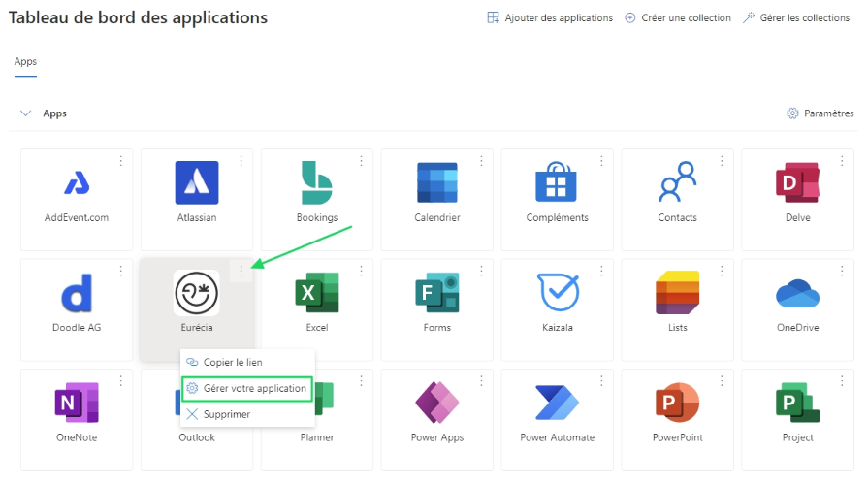Click the Power Automate label text

(x=558, y=437)
